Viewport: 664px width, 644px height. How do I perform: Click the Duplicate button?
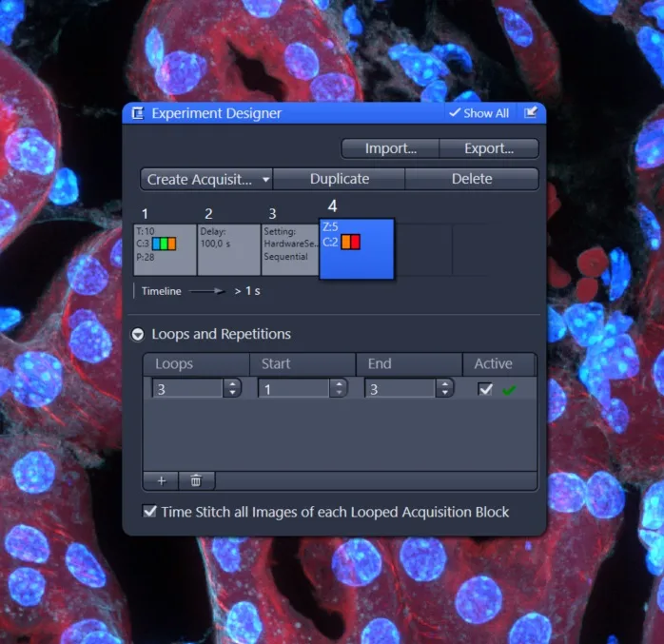click(x=340, y=179)
